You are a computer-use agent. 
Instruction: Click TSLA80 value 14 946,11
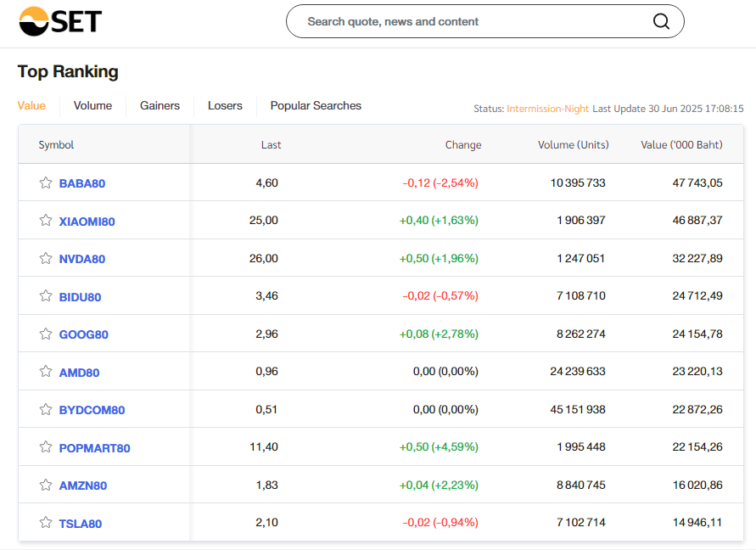click(x=697, y=523)
